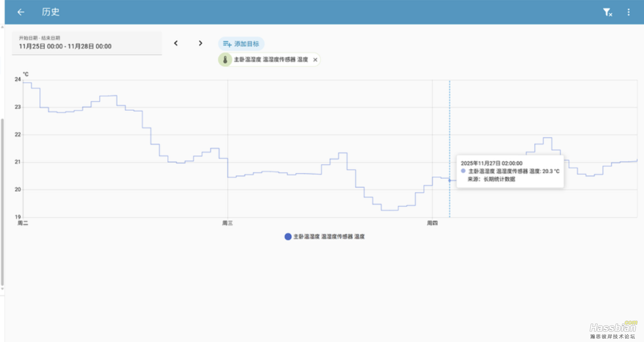This screenshot has height=342, width=644.
Task: Click the 周三 axis label
Action: click(x=227, y=223)
